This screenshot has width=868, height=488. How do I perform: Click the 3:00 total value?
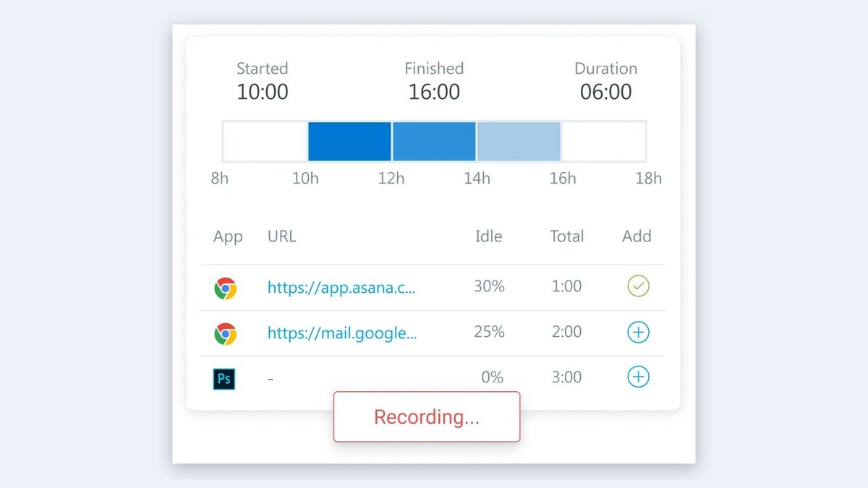[566, 377]
